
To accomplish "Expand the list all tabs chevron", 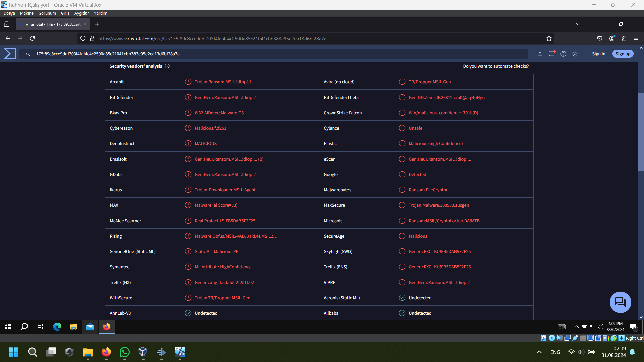I will pyautogui.click(x=577, y=24).
